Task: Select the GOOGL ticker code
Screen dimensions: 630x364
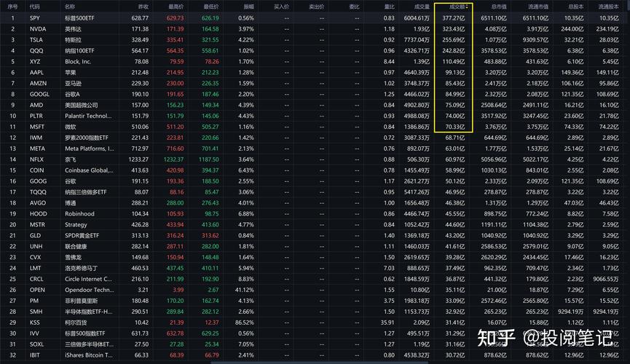Action: 39,94
